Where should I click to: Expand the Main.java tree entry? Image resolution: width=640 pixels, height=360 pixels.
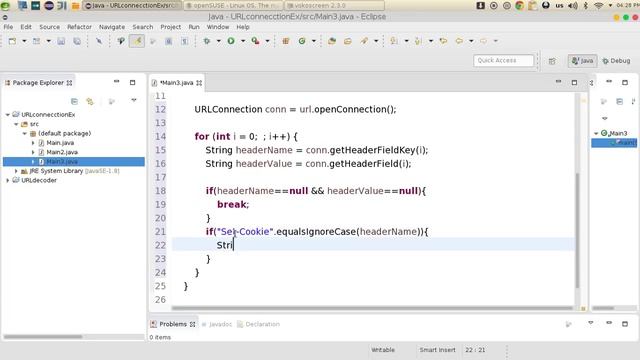[x=33, y=143]
